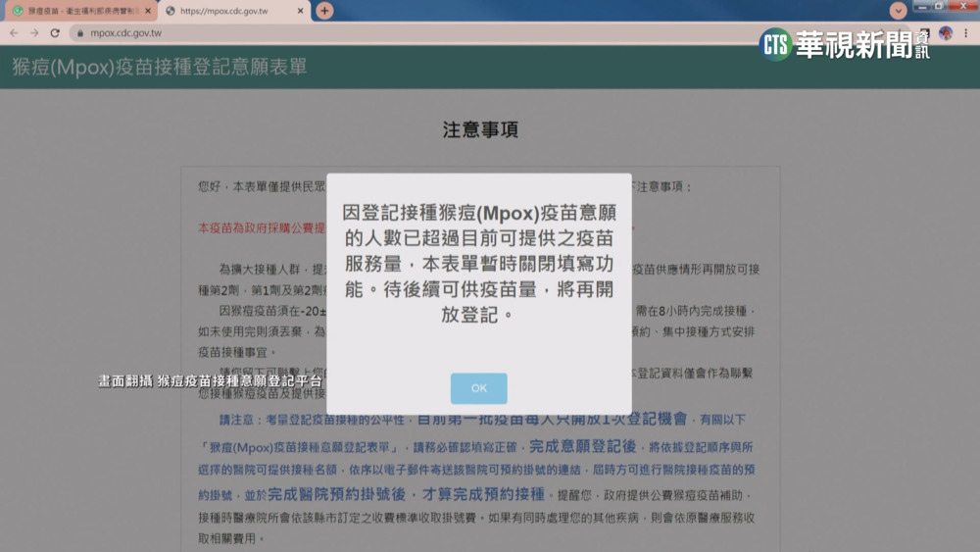Viewport: 980px width, 552px height.
Task: Click the 注意事項 heading
Action: coord(480,129)
